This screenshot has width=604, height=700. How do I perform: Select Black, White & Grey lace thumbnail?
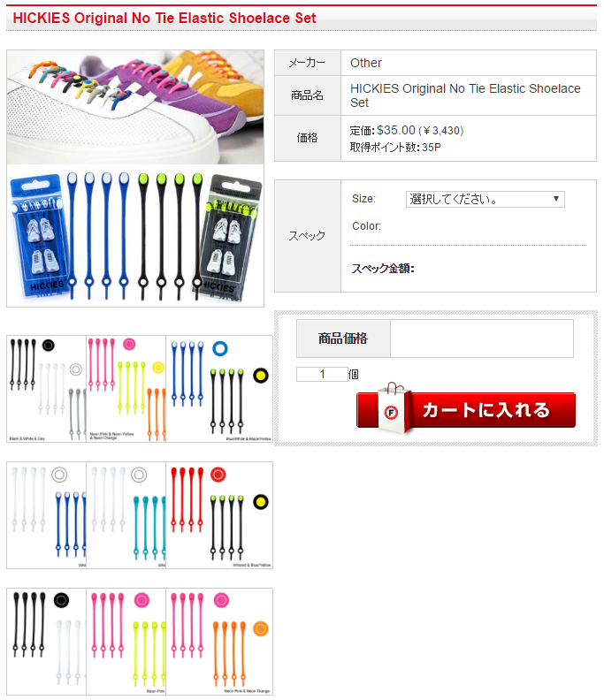(47, 389)
